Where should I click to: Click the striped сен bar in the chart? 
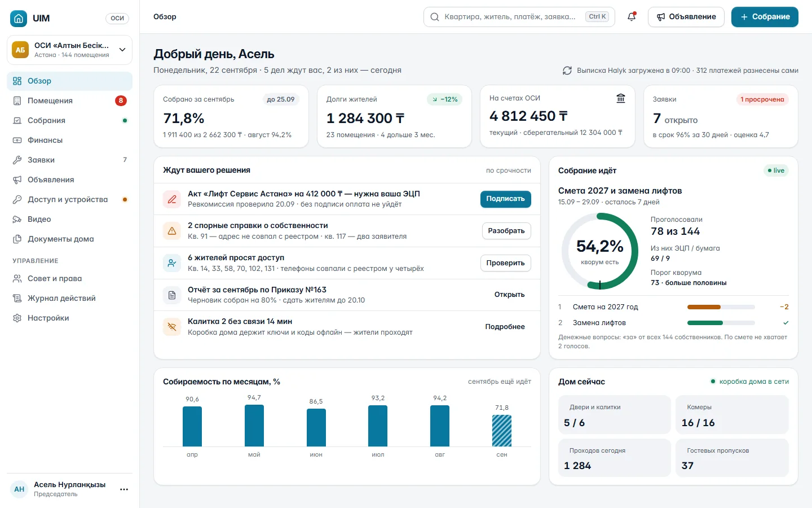click(502, 431)
